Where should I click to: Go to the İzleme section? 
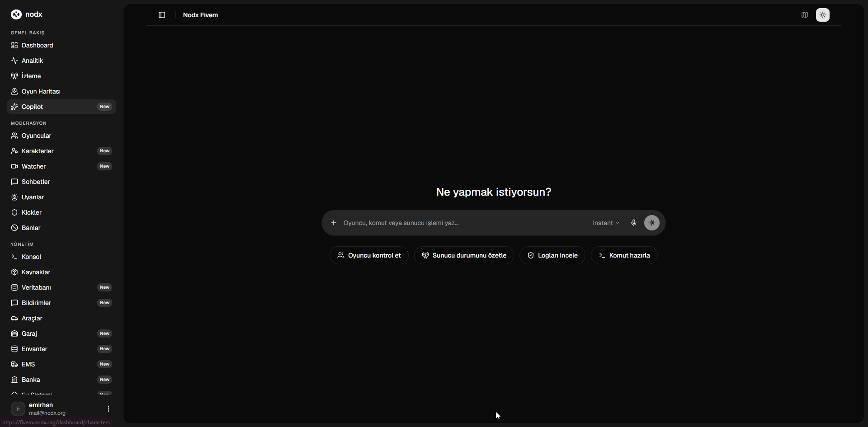tap(61, 76)
